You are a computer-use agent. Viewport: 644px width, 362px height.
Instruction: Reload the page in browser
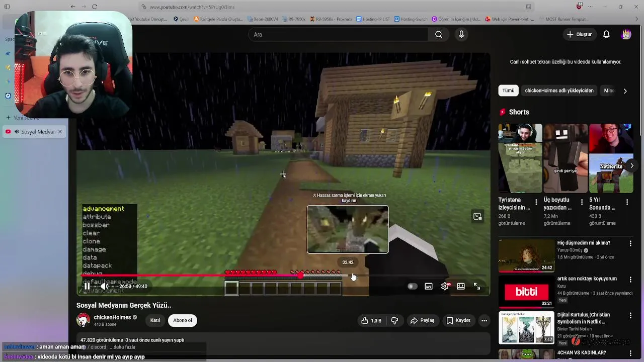point(94,7)
